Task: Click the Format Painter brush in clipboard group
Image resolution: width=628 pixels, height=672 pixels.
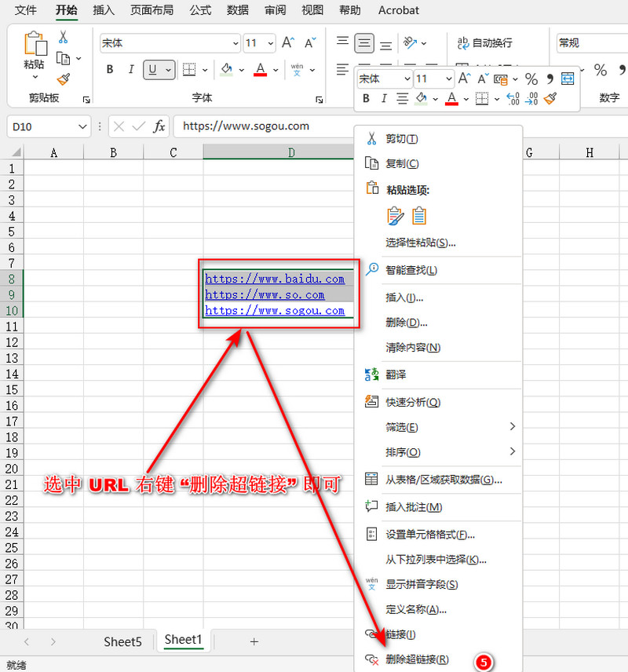Action: [x=64, y=79]
